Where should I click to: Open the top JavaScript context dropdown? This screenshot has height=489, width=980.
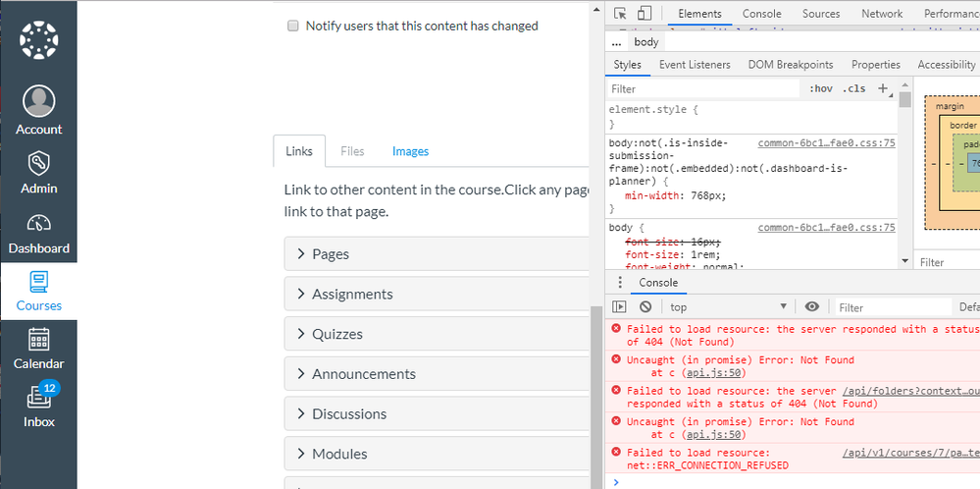728,307
